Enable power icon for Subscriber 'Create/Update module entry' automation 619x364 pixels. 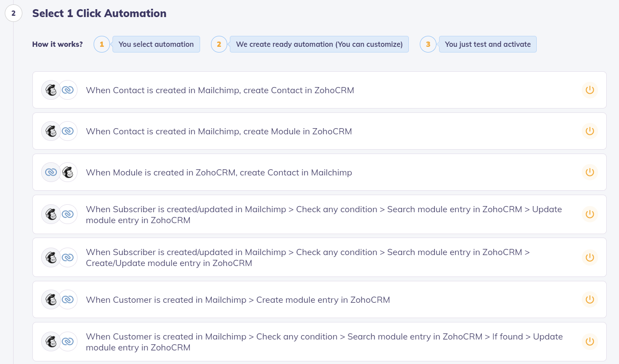click(590, 257)
